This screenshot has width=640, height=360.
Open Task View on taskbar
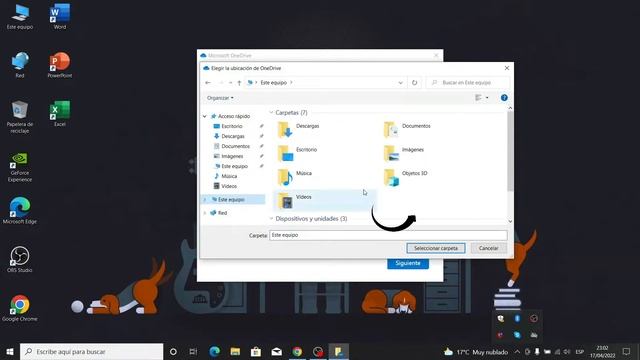[193, 351]
